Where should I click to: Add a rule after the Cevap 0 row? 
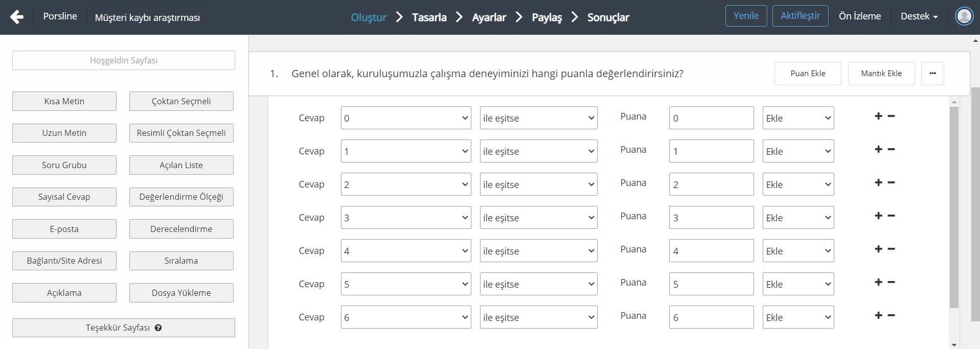coord(878,116)
